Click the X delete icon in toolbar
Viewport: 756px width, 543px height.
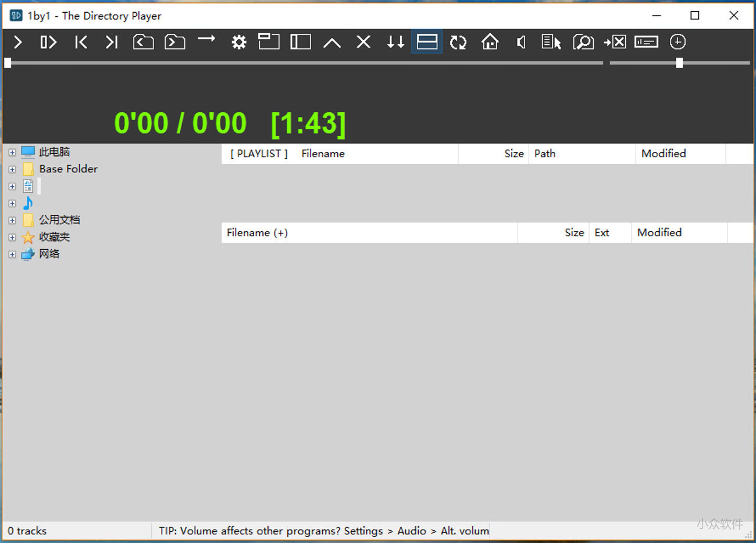[x=363, y=42]
